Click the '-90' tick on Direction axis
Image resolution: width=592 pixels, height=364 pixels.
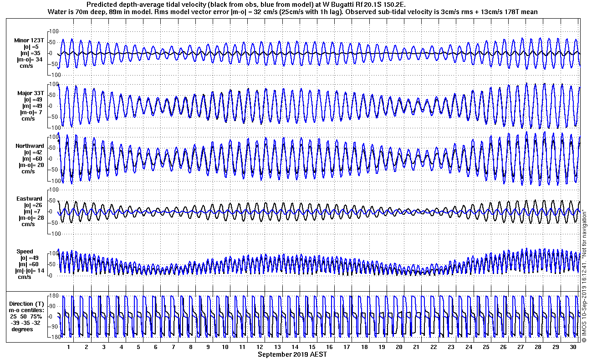[53, 327]
